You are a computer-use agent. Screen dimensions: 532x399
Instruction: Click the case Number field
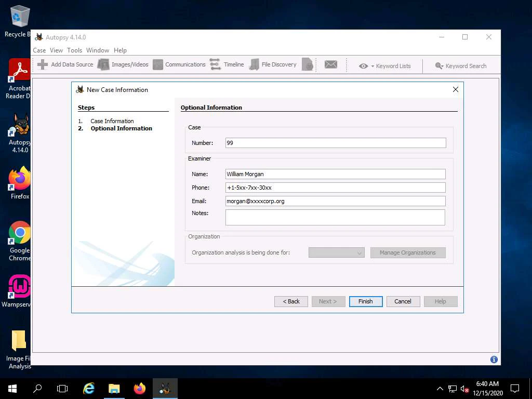[x=336, y=143]
